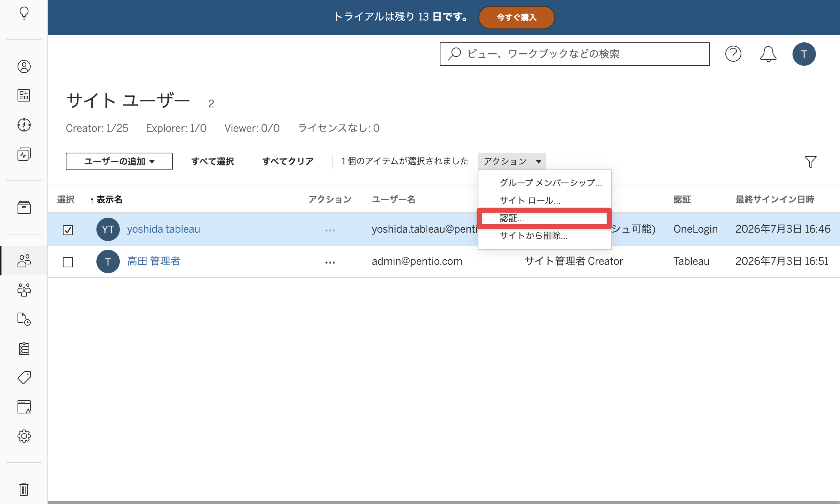The width and height of the screenshot is (840, 504).
Task: Uncheck the yoshida tableau row checkbox
Action: (x=68, y=230)
